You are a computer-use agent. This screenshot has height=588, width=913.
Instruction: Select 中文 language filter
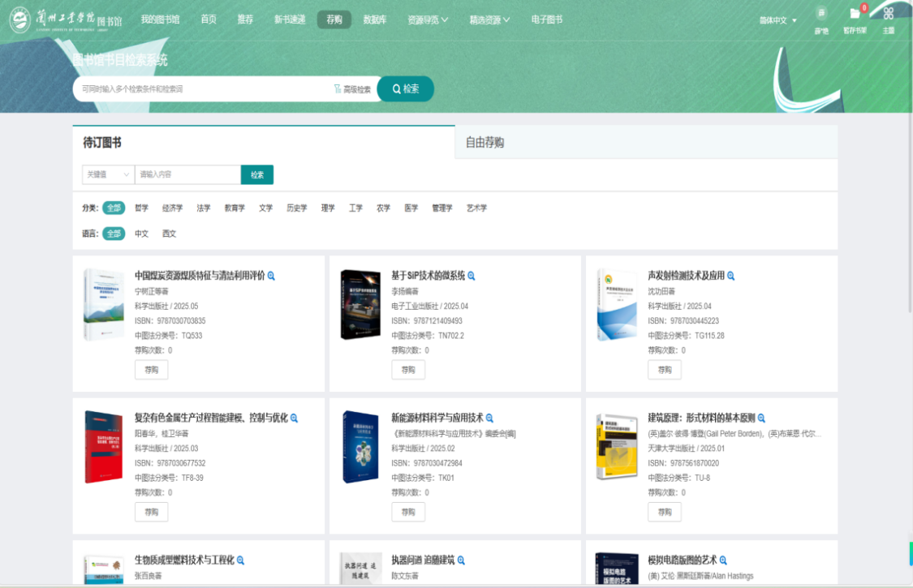[x=141, y=234]
